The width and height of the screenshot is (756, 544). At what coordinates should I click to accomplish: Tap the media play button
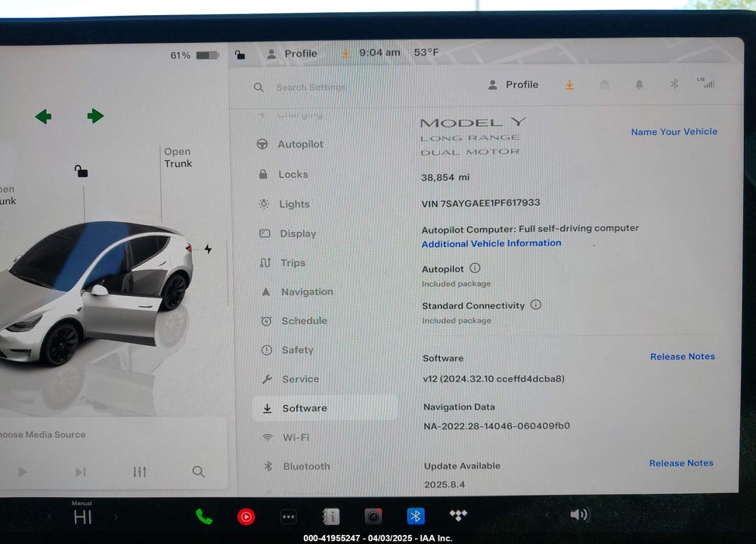pos(22,471)
